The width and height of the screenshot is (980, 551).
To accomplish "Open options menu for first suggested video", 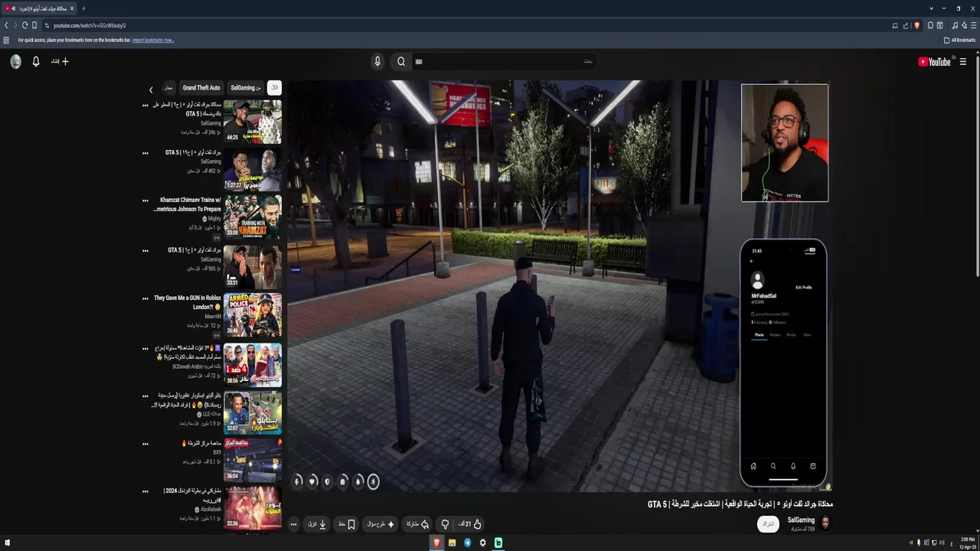I will pyautogui.click(x=145, y=106).
